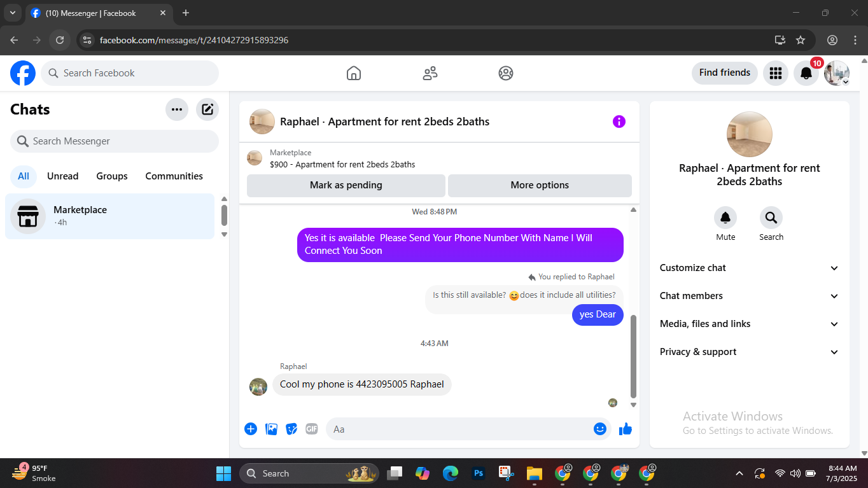The image size is (868, 488).
Task: Attach a file with photo icon
Action: click(272, 429)
